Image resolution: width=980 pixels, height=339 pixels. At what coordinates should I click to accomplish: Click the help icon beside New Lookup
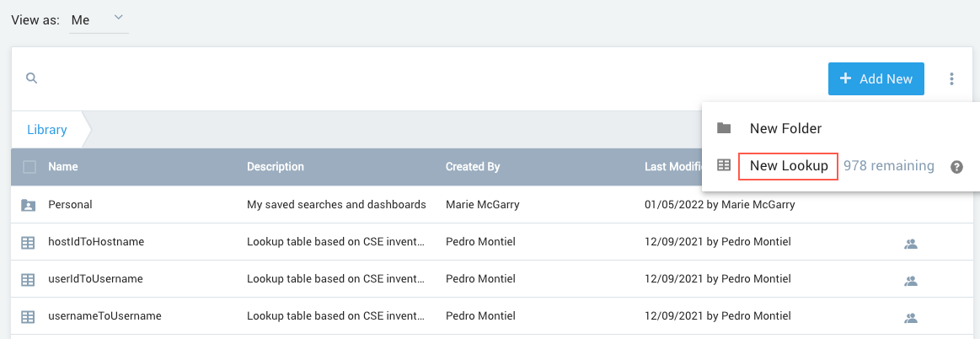[956, 167]
